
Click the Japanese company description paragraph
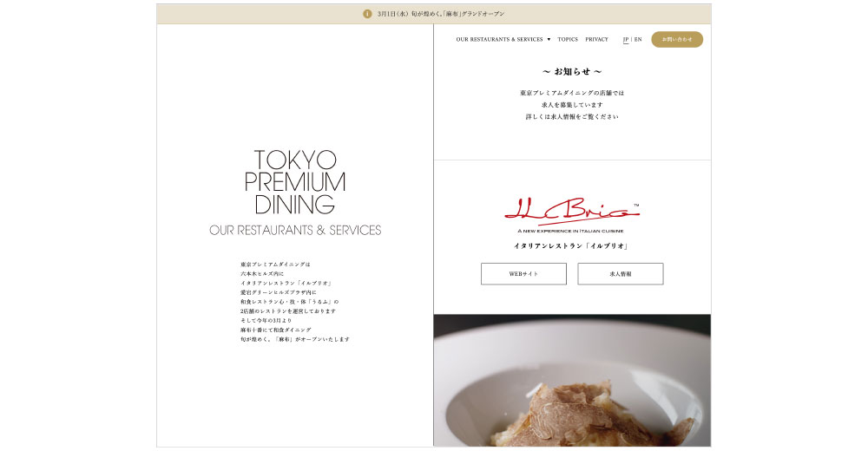click(295, 302)
